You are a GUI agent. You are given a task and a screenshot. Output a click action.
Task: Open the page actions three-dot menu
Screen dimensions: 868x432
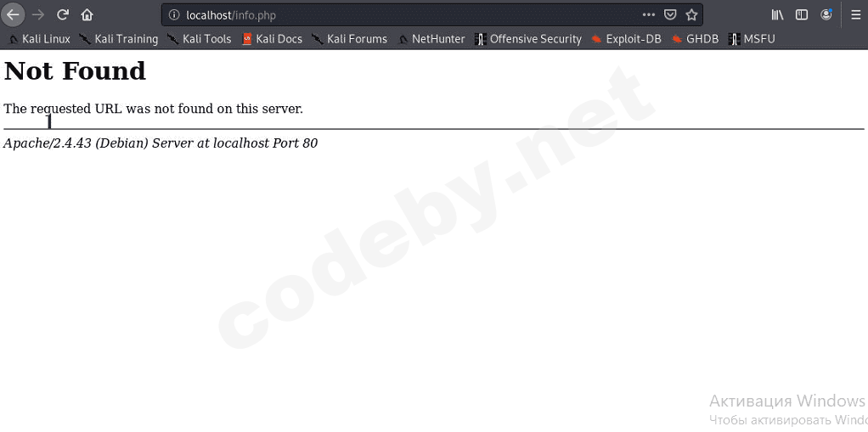(648, 15)
